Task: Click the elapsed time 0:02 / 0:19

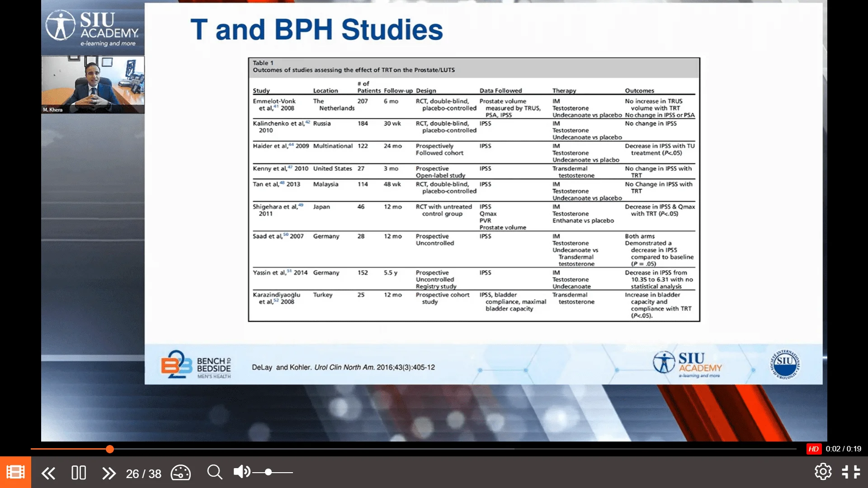Action: [x=843, y=449]
